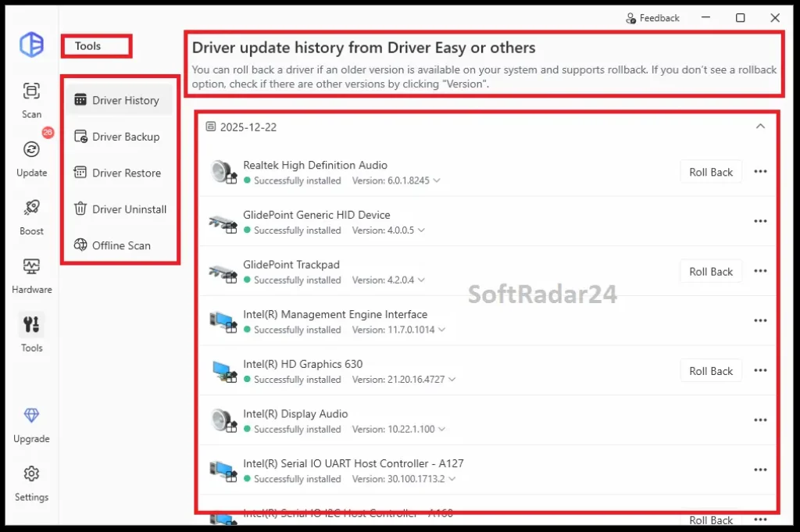
Task: Select Driver Uninstall tab
Action: click(x=119, y=209)
